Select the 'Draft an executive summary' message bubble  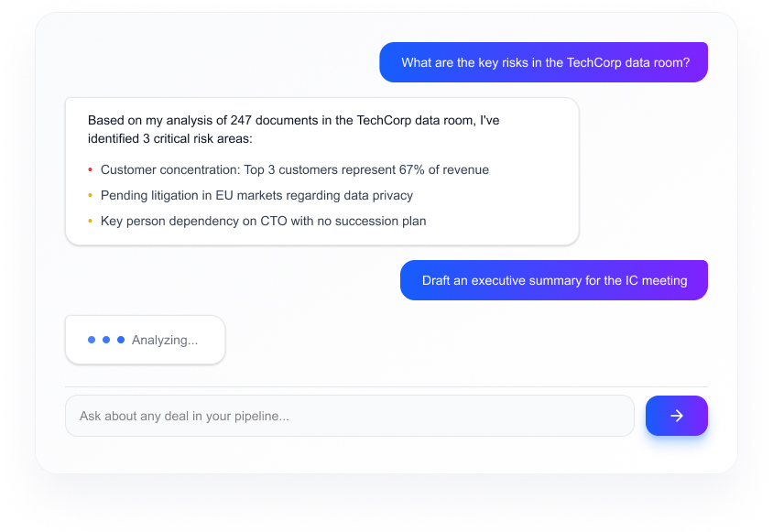554,280
